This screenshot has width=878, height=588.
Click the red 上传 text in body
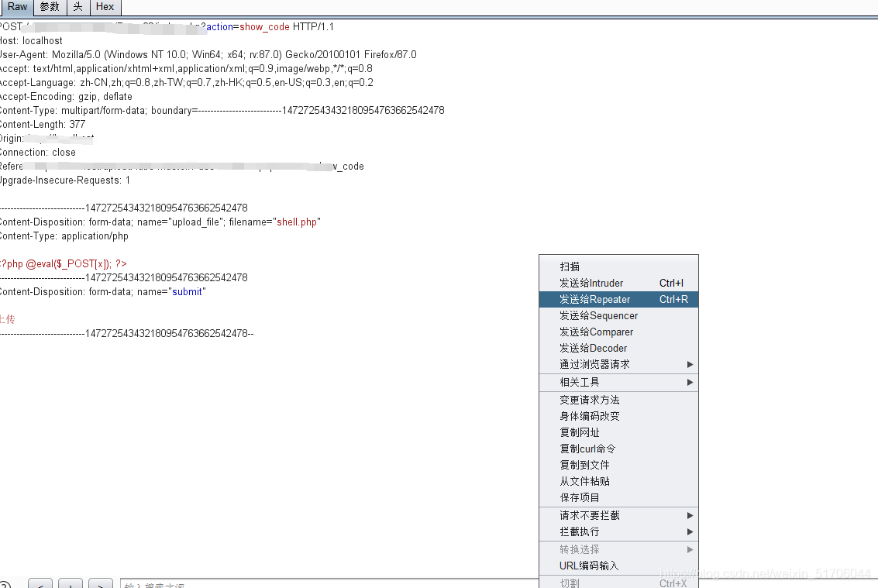click(8, 320)
